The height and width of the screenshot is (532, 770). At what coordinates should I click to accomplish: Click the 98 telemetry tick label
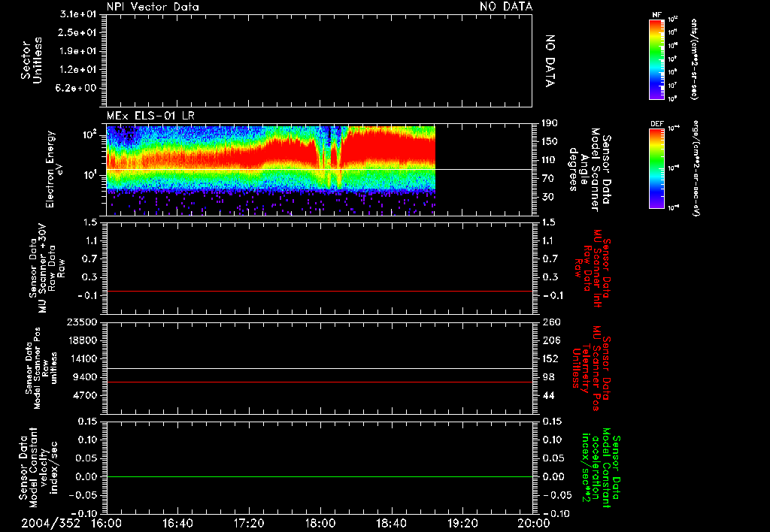tap(548, 377)
